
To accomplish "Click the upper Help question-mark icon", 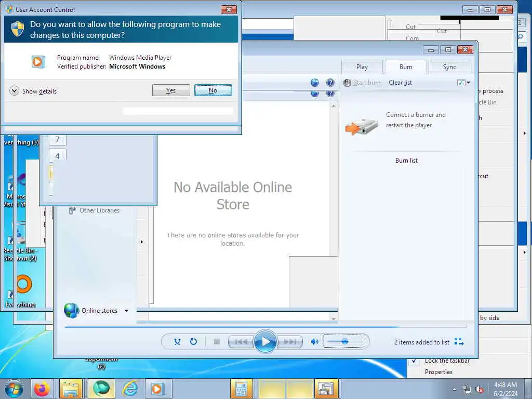I will tap(330, 83).
